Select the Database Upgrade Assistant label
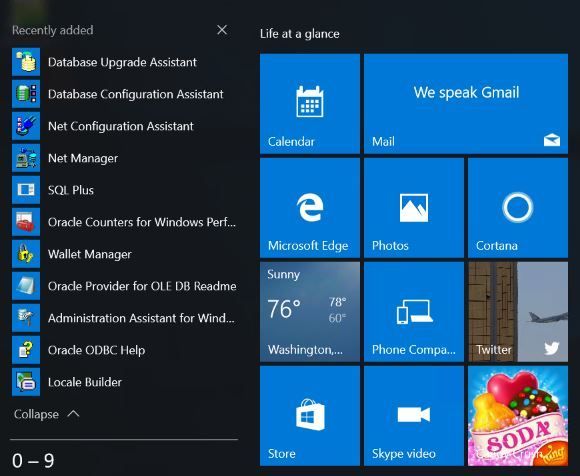The width and height of the screenshot is (580, 476). [x=122, y=62]
